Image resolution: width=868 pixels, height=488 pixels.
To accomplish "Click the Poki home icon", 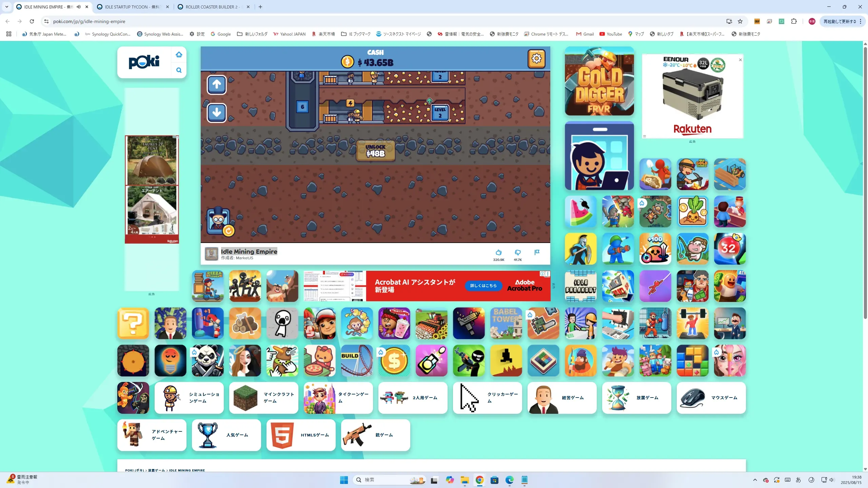I will [x=179, y=55].
